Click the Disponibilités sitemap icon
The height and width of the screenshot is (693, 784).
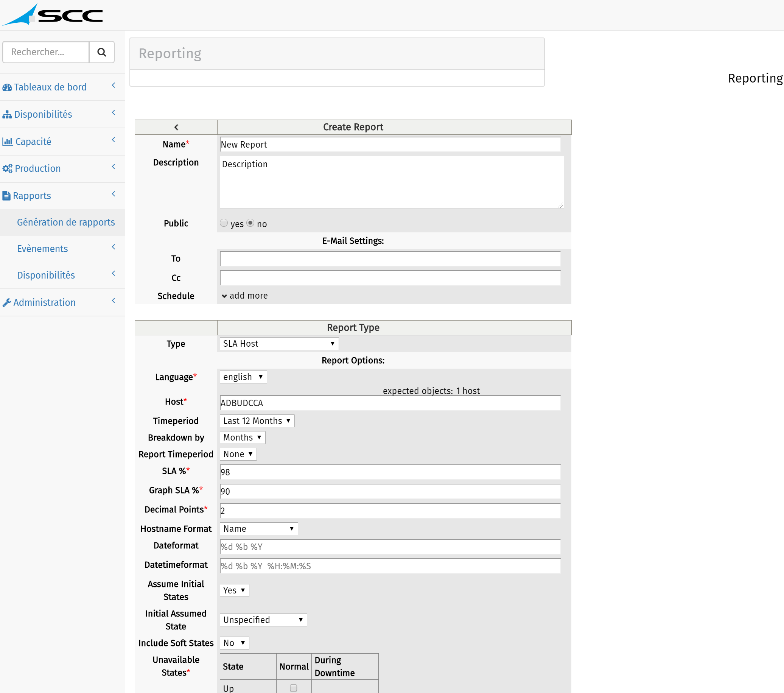(7, 114)
